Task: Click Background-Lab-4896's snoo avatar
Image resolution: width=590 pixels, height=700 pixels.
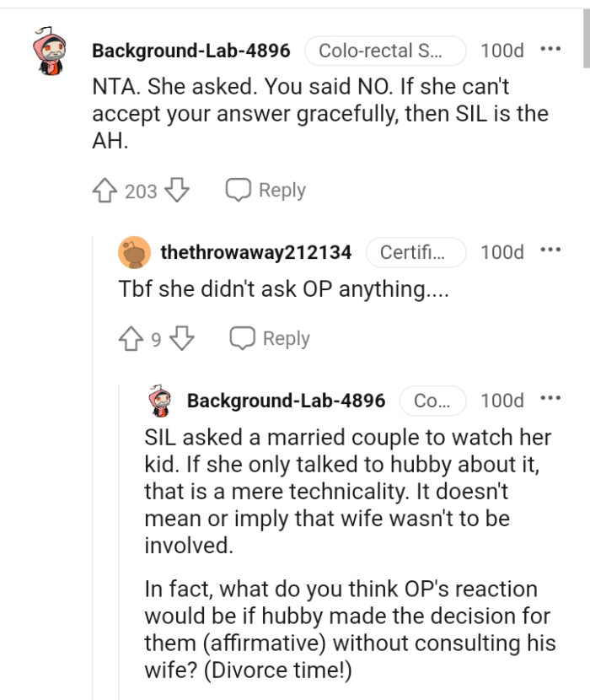Action: pos(48,51)
